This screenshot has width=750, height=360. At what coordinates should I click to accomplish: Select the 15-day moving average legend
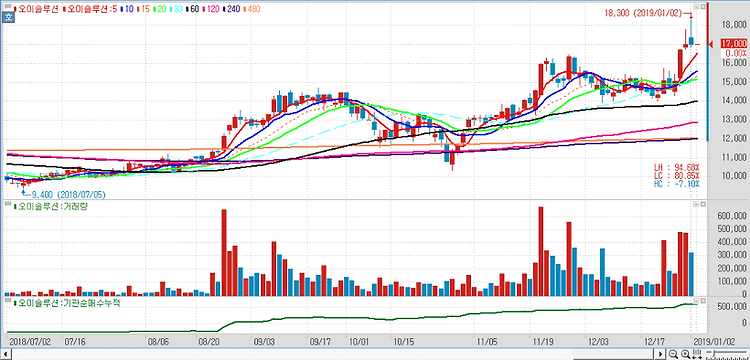pyautogui.click(x=143, y=9)
